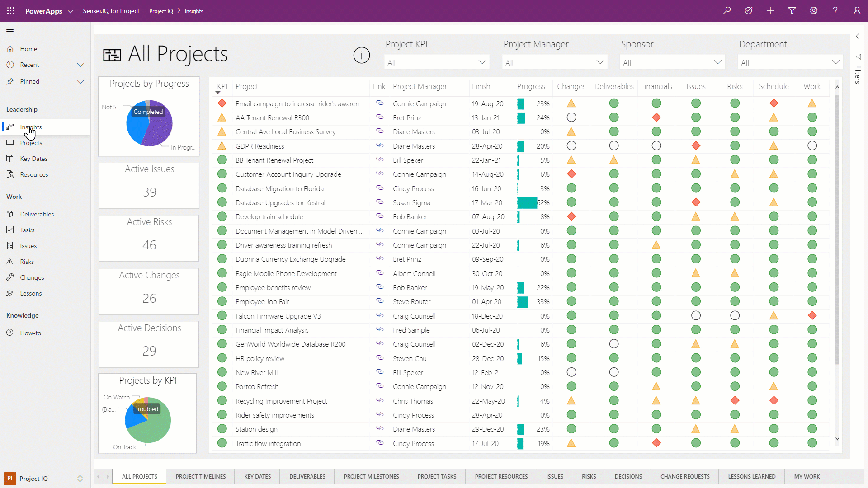Image resolution: width=868 pixels, height=488 pixels.
Task: Open Deliverables under the Work section
Action: [36, 214]
